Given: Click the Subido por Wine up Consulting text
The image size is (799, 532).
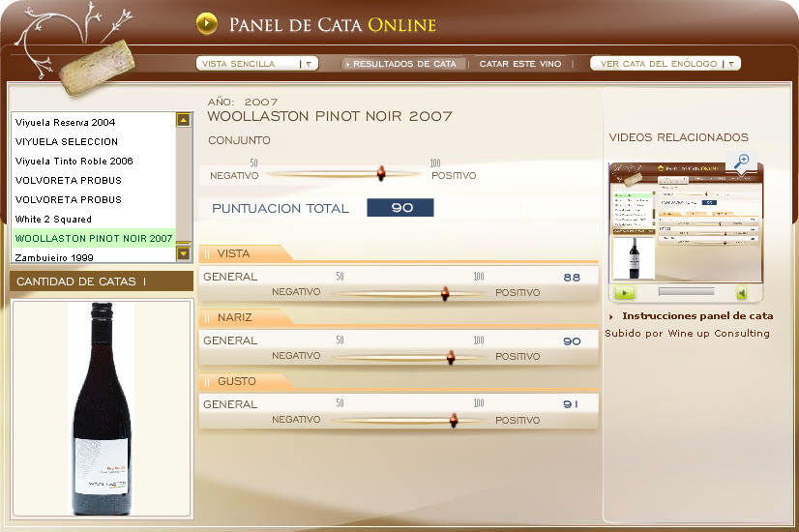Looking at the screenshot, I should pyautogui.click(x=687, y=334).
